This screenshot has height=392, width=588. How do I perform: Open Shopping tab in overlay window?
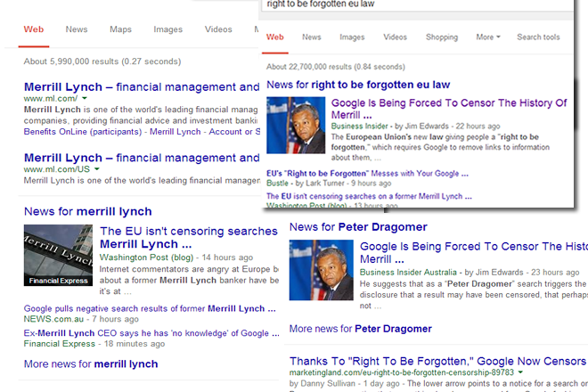coord(442,37)
